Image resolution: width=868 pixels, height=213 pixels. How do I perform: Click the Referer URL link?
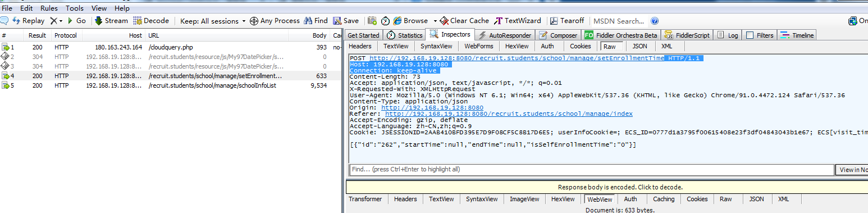(509, 114)
